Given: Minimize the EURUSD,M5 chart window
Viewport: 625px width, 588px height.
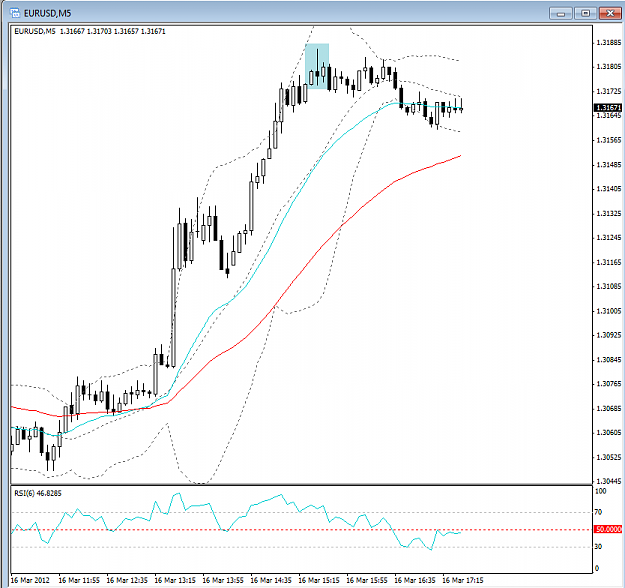Looking at the screenshot, I should [x=561, y=14].
